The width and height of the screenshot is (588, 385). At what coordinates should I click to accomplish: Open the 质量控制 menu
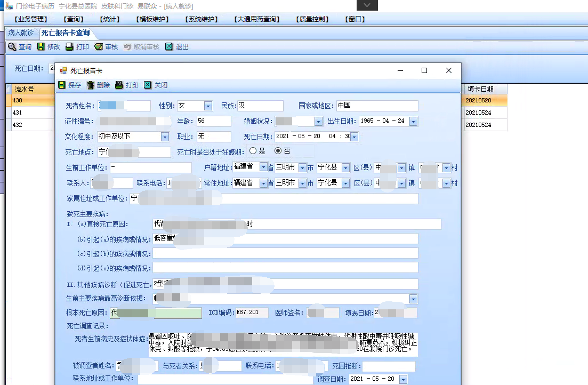pos(312,19)
